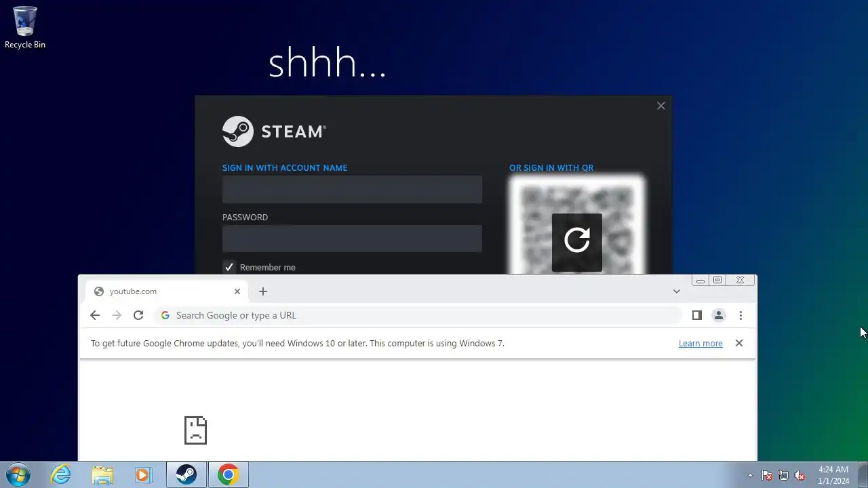
Task: Toggle the Remember me checkbox
Action: 229,267
